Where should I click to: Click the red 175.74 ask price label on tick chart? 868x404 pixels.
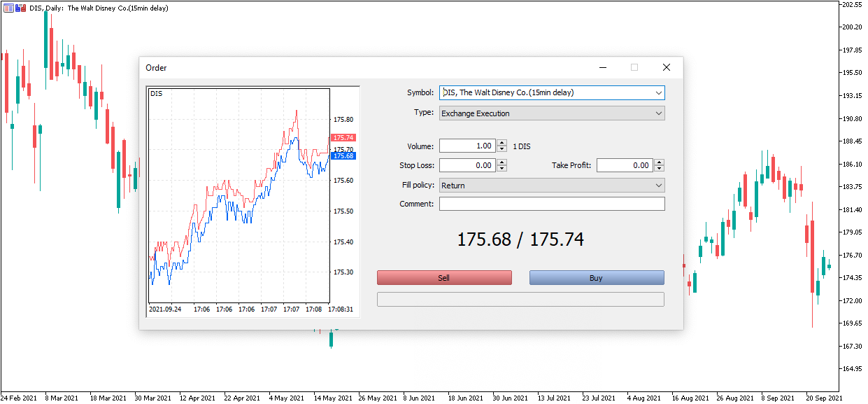tap(343, 138)
